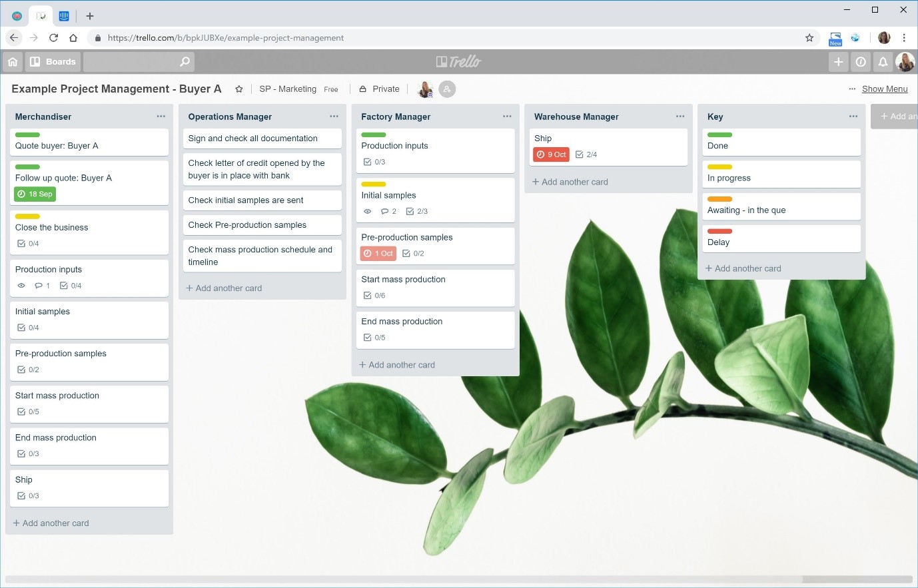Click green label on Quote buyer card
This screenshot has height=588, width=918.
click(27, 135)
